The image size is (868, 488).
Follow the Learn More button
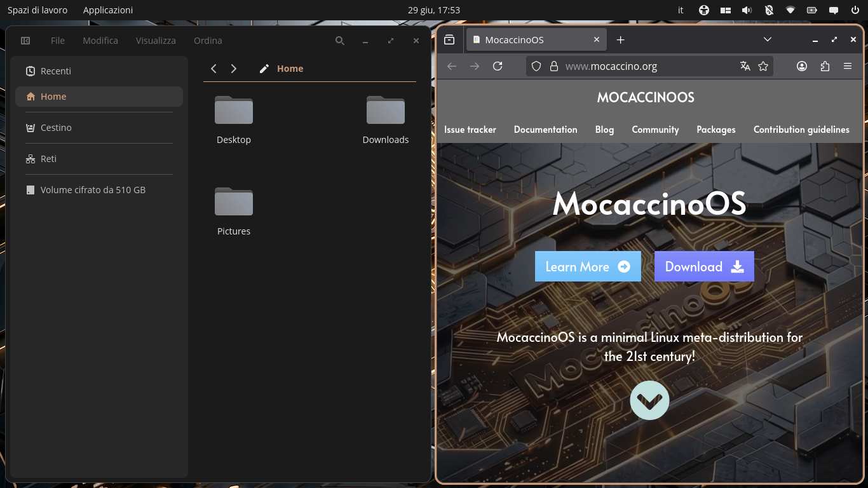(x=588, y=266)
